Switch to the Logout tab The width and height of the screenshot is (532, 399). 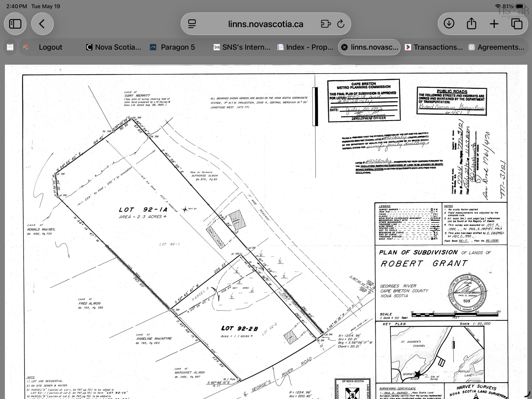coord(50,47)
